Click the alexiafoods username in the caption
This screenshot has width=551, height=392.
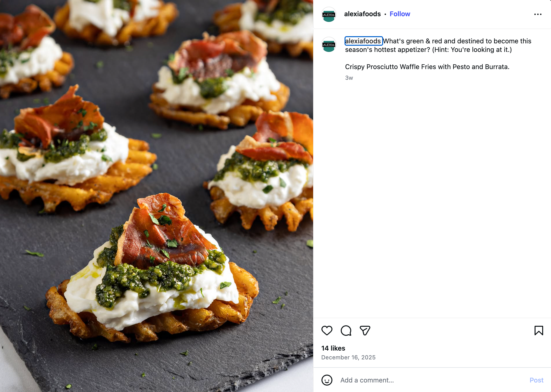(363, 41)
